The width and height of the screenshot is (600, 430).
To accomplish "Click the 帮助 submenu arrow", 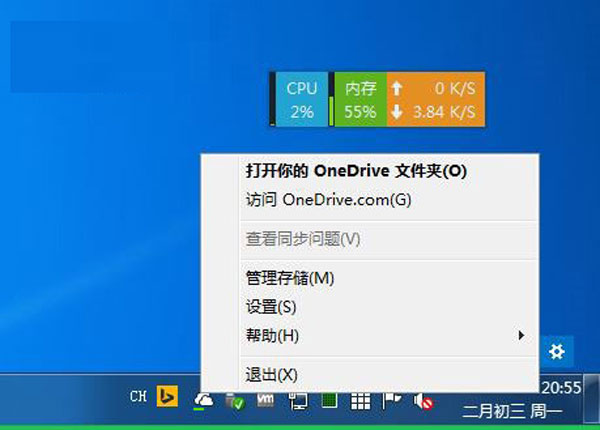I will pos(521,336).
